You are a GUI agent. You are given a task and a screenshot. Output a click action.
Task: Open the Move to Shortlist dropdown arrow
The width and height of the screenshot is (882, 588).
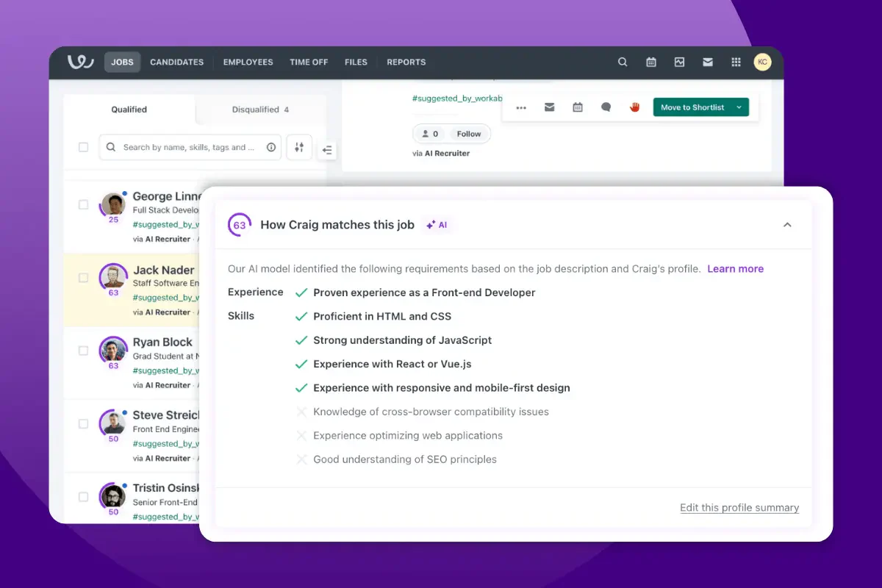739,107
